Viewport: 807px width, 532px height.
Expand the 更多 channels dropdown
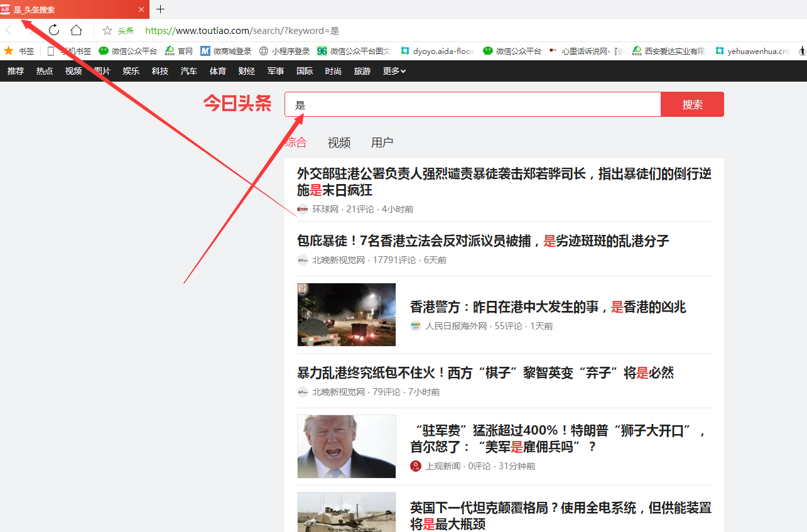click(394, 71)
